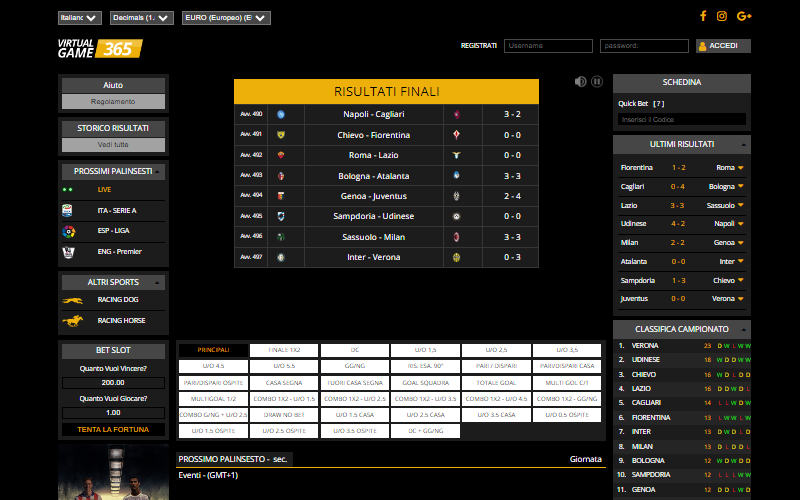
Task: Click the Genoa - Juventus result row
Action: click(x=386, y=196)
